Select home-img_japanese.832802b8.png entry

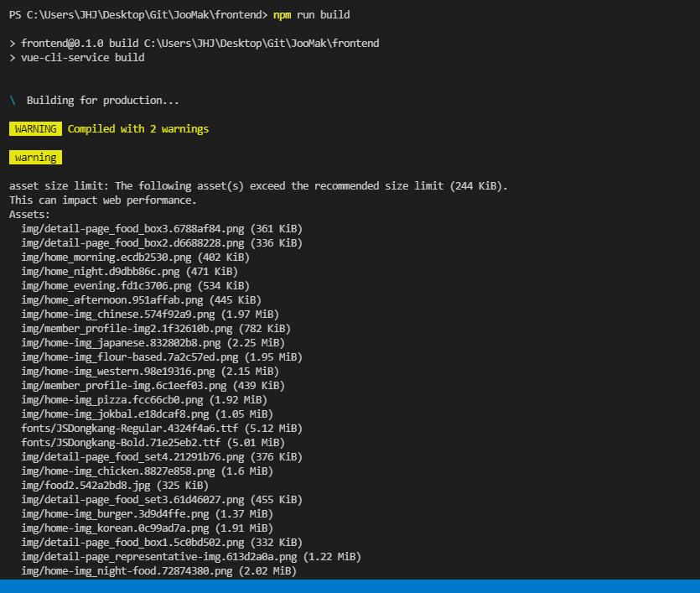click(153, 343)
